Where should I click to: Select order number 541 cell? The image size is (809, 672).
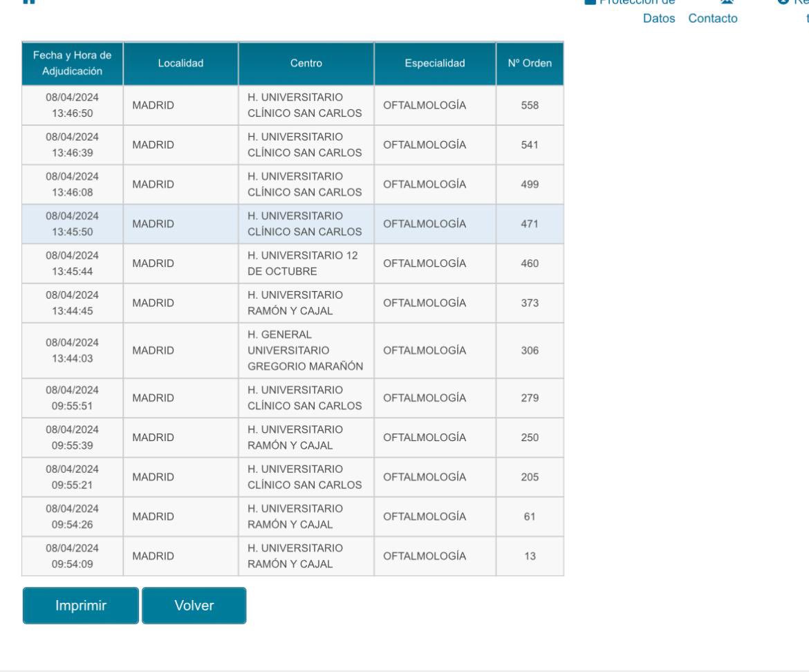pyautogui.click(x=530, y=145)
